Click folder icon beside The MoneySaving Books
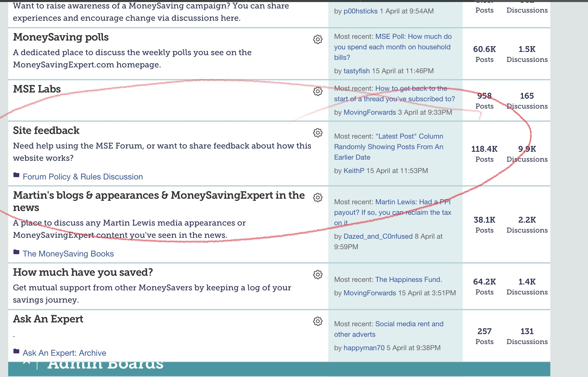Image resolution: width=588 pixels, height=377 pixels. 16,252
